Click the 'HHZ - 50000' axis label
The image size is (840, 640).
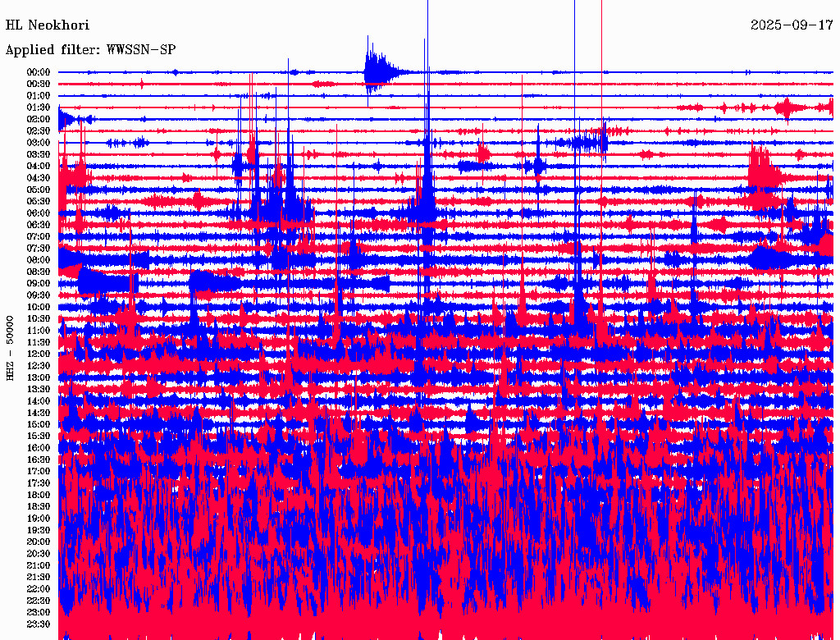[x=10, y=348]
